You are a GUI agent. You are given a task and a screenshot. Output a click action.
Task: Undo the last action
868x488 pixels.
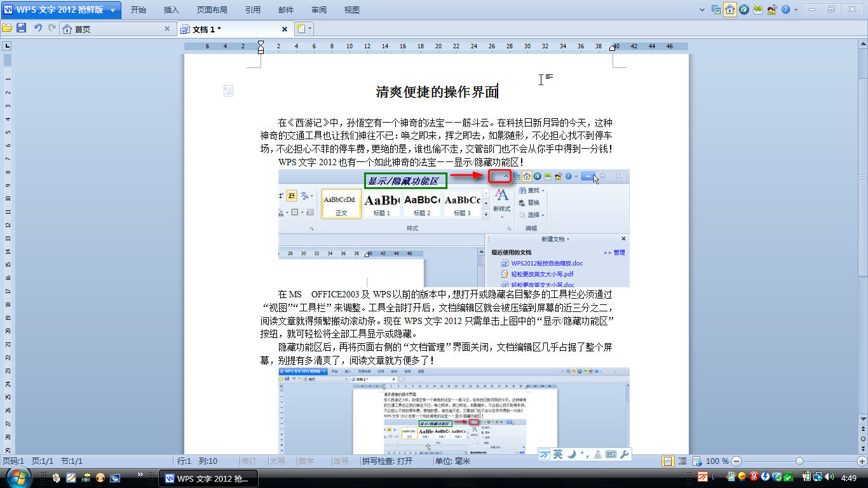tap(37, 29)
